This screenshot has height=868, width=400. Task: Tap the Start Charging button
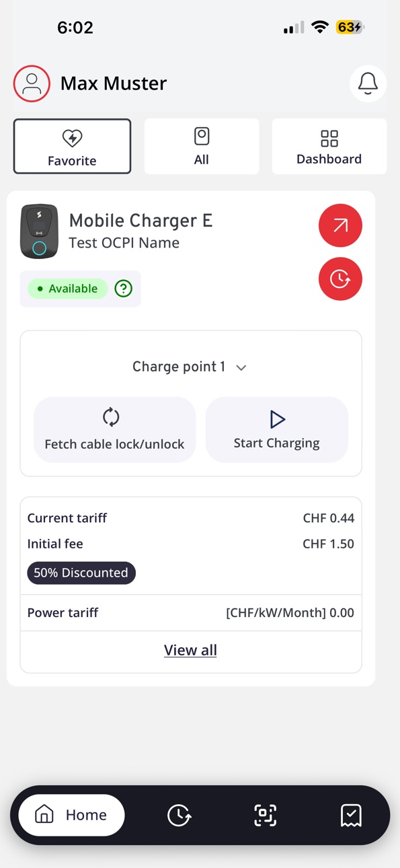(277, 429)
